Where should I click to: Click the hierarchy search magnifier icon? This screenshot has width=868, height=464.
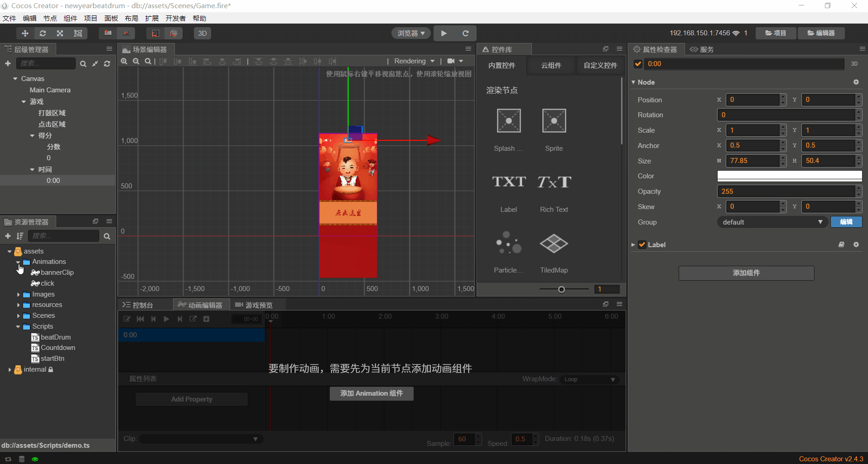coord(83,64)
